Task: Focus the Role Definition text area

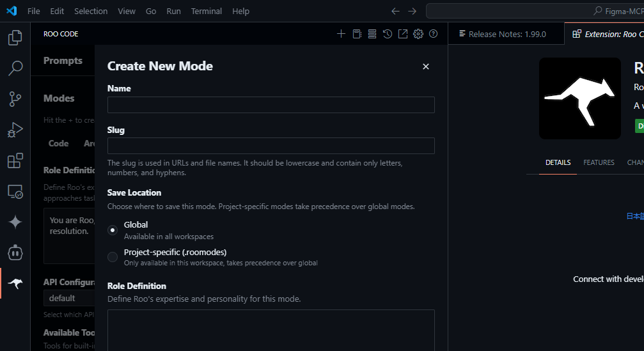Action: (271, 330)
